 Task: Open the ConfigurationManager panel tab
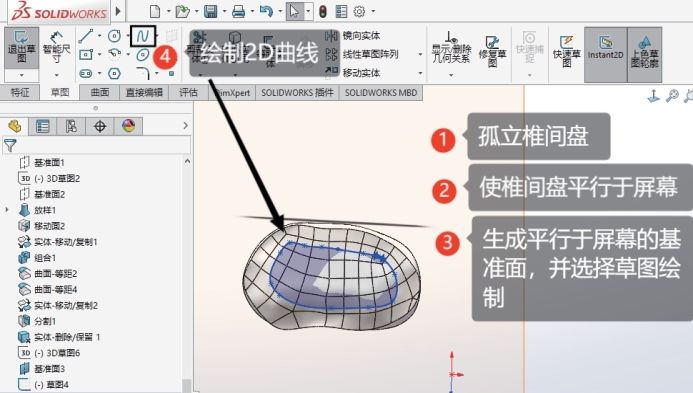(71, 126)
